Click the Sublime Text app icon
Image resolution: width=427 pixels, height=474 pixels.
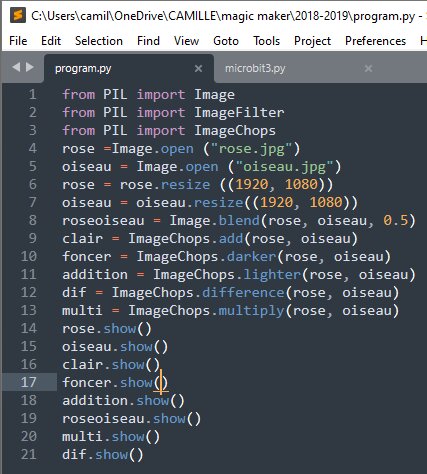tap(18, 15)
